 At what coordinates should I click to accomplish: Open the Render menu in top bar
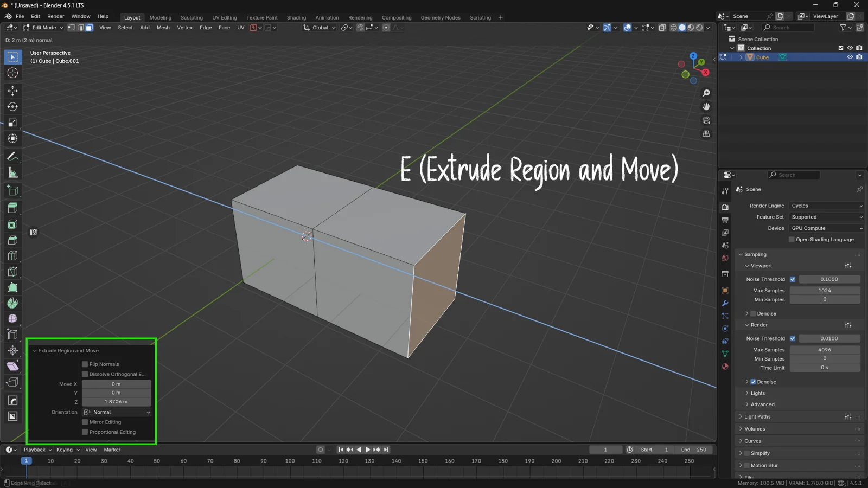[x=55, y=16]
